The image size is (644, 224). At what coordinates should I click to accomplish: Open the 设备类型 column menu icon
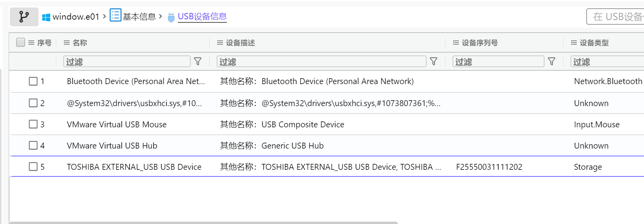pyautogui.click(x=574, y=42)
